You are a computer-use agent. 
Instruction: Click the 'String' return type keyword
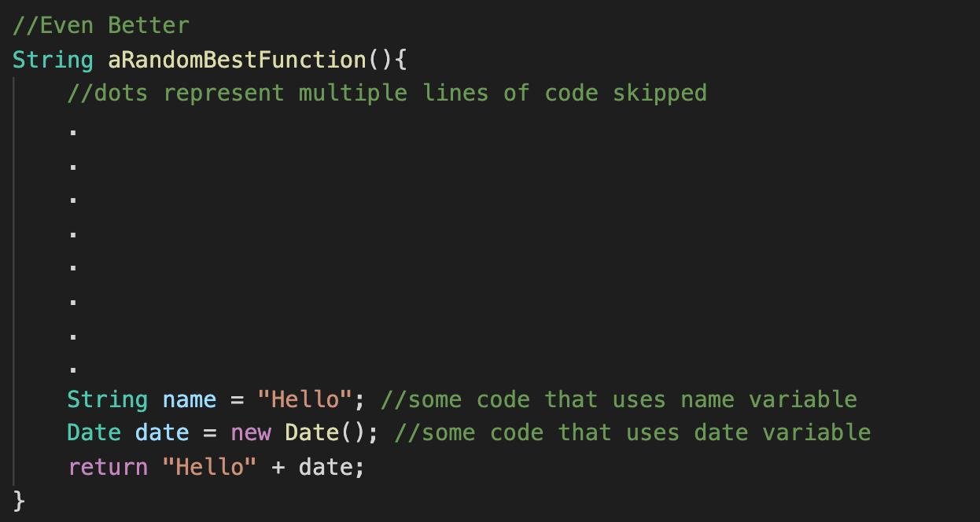(53, 60)
